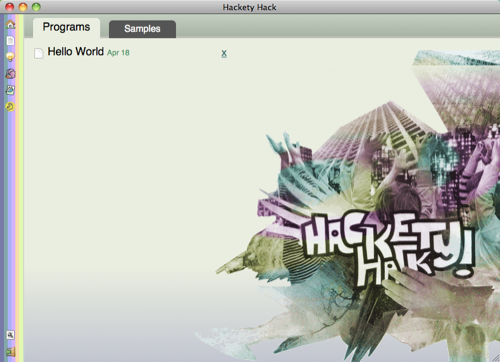Switch to the Programs tab
500x362 pixels.
pyautogui.click(x=66, y=27)
